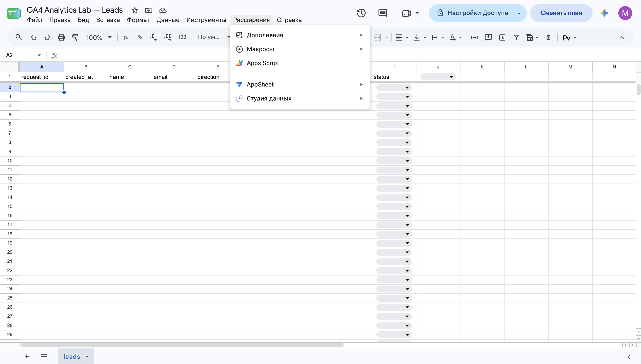Open Apps Script from menu
Screen dimensions: 641x364
coord(300,63)
